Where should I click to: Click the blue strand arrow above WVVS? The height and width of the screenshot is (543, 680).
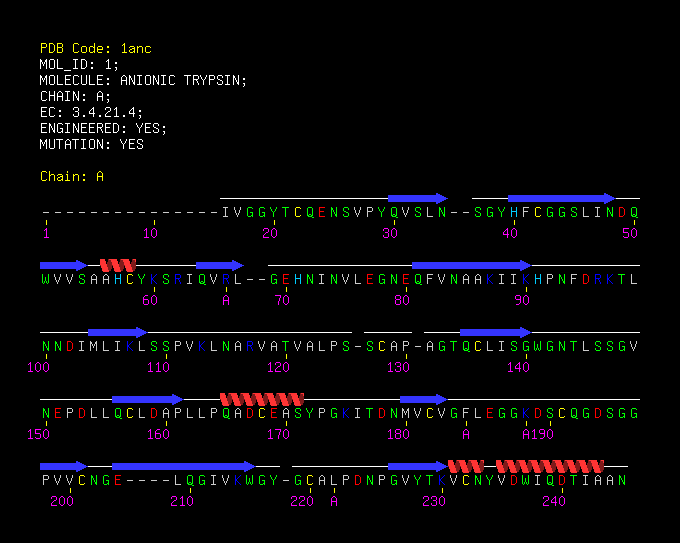coord(64,265)
